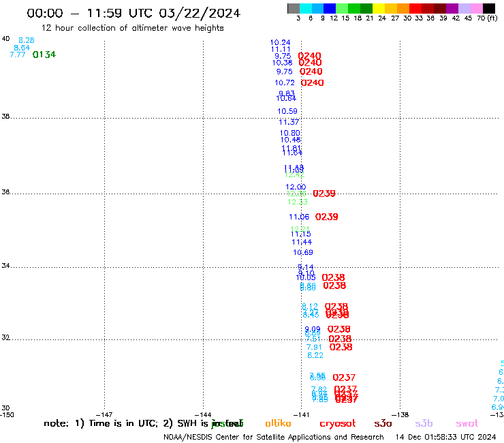
Task: Click the plot title with date 03/22/2024
Action: pos(133,13)
